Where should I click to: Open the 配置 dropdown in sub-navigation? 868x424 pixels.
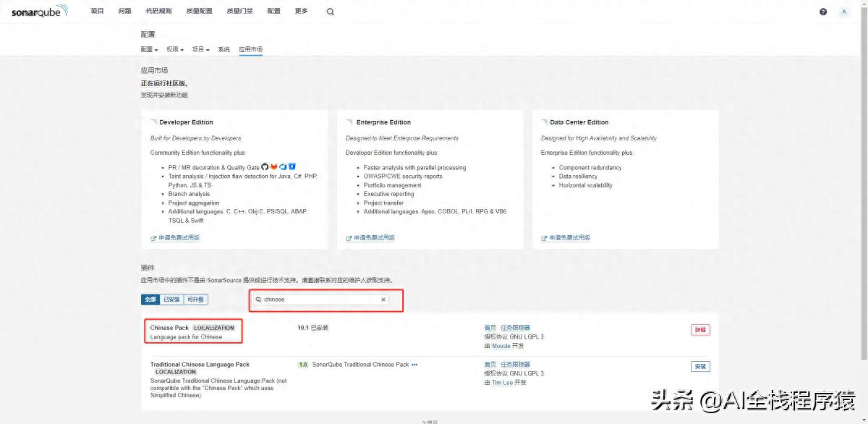click(x=149, y=49)
